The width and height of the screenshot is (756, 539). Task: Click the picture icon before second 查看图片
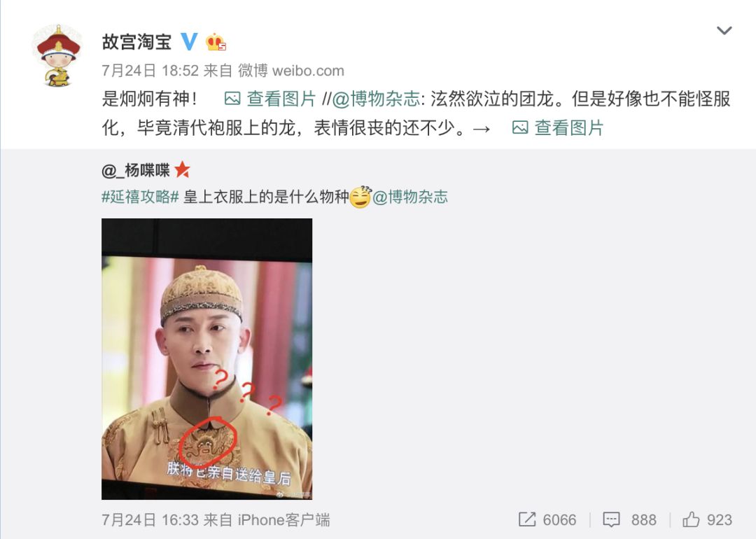point(519,128)
